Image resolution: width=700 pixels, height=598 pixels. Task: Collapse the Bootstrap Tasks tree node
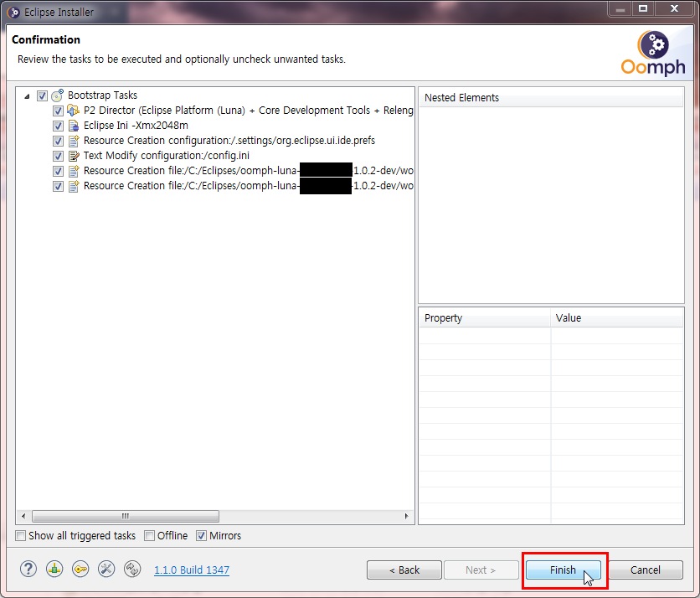click(x=27, y=96)
